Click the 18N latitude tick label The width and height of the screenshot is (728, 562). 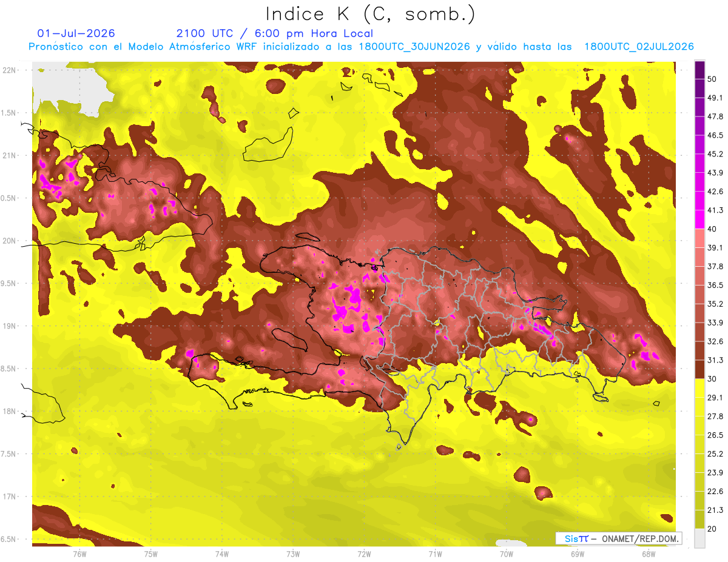click(x=10, y=411)
